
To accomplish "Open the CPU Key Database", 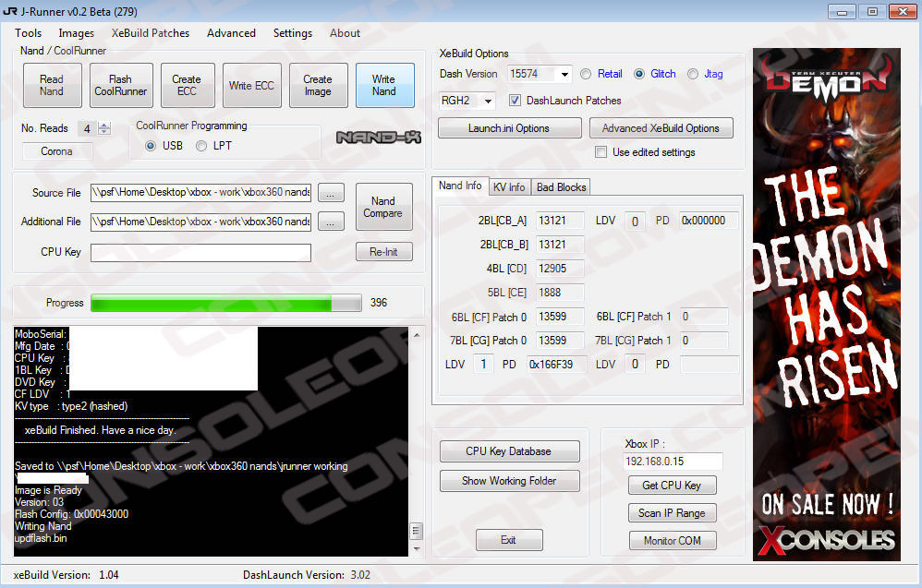I will [509, 451].
